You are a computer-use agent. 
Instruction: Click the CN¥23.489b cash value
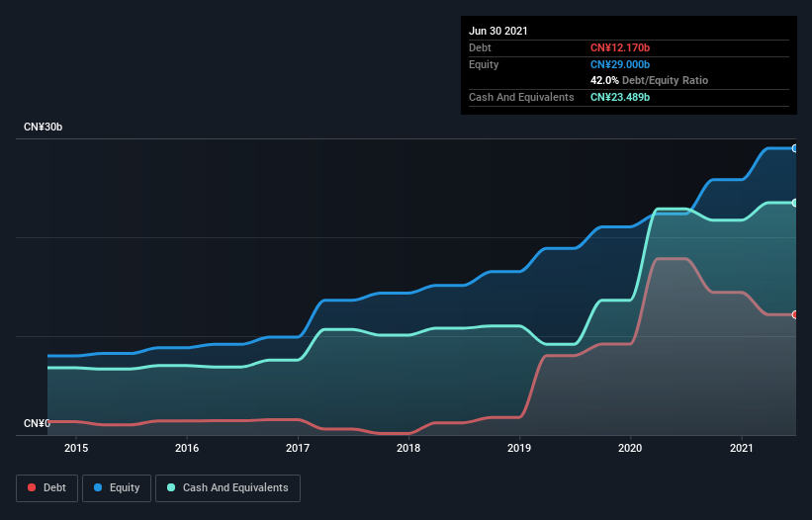coord(620,97)
